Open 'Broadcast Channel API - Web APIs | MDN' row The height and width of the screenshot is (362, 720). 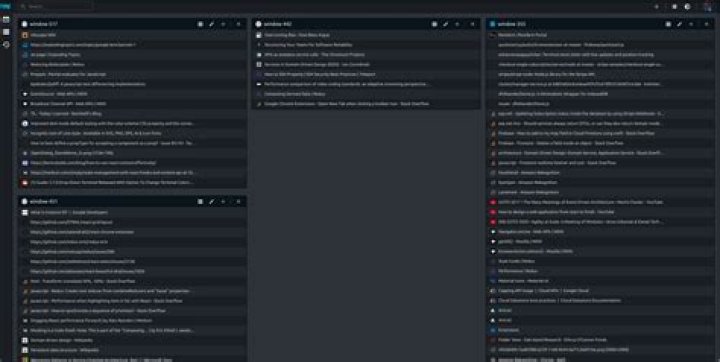click(132, 104)
